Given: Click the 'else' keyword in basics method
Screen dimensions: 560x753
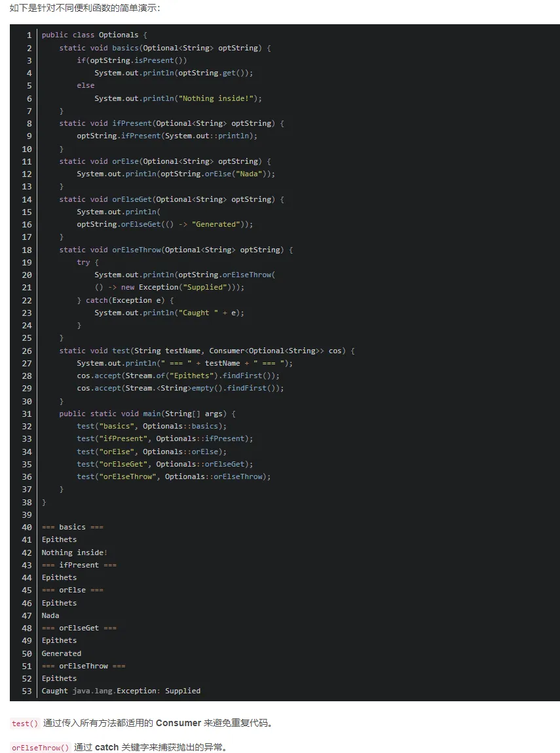Looking at the screenshot, I should click(x=85, y=85).
